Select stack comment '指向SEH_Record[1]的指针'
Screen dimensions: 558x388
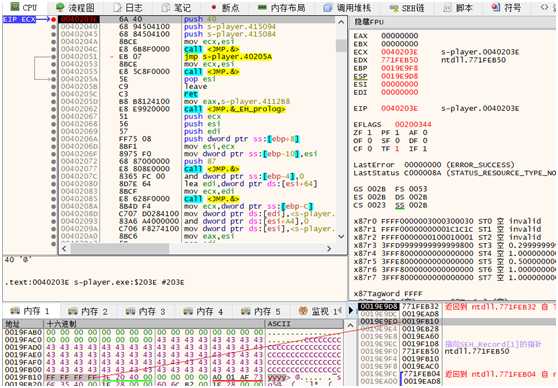click(x=493, y=344)
